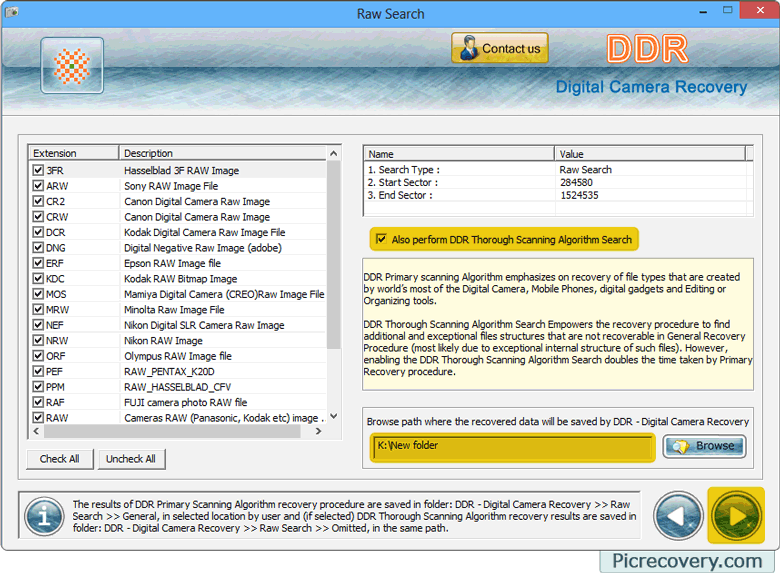The height and width of the screenshot is (573, 780).
Task: Select 'Kodak RAW Bitmap Image' row
Action: tap(178, 279)
